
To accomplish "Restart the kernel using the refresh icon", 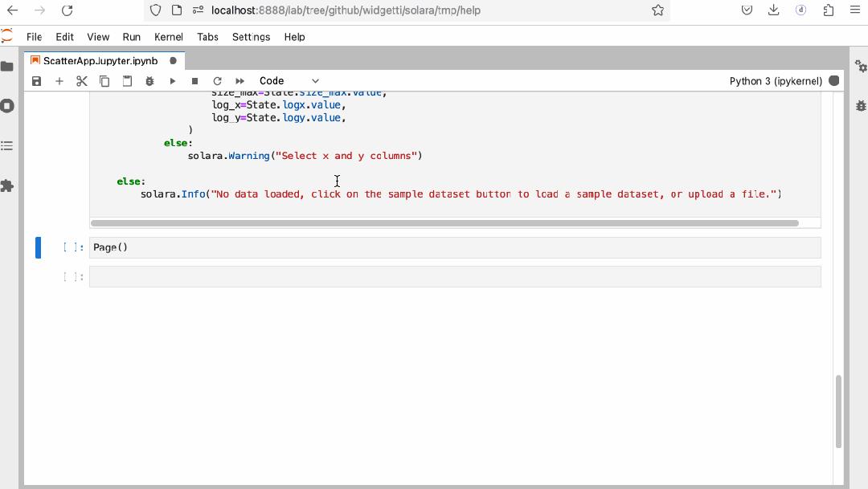I will pos(215,80).
